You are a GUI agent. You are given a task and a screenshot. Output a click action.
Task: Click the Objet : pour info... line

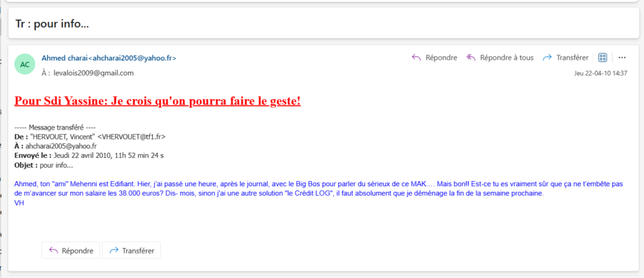[43, 165]
